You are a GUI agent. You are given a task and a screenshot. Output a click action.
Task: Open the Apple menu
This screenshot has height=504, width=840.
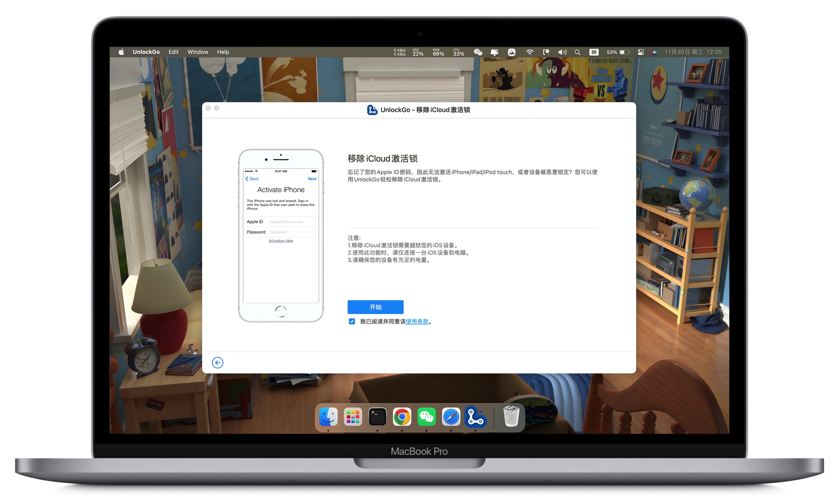pyautogui.click(x=121, y=52)
